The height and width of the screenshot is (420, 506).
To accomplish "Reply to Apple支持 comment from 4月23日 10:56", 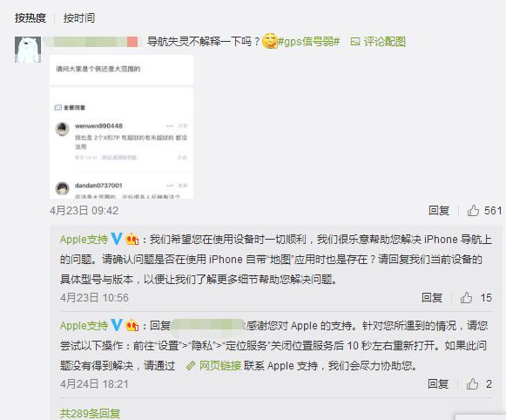I will pos(432,297).
